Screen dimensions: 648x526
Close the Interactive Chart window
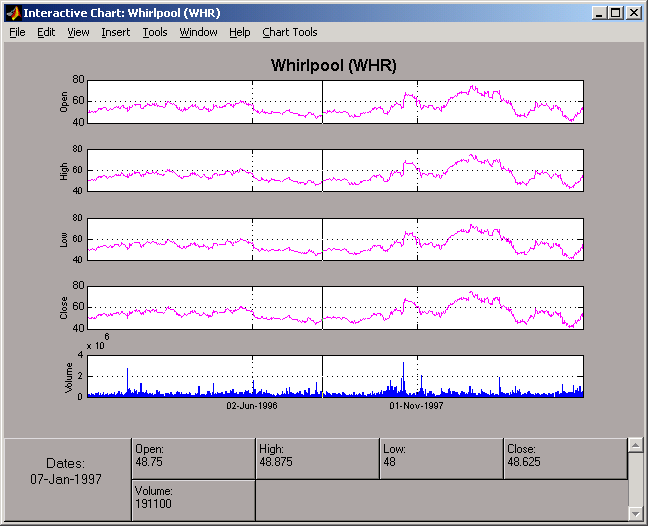click(x=634, y=13)
